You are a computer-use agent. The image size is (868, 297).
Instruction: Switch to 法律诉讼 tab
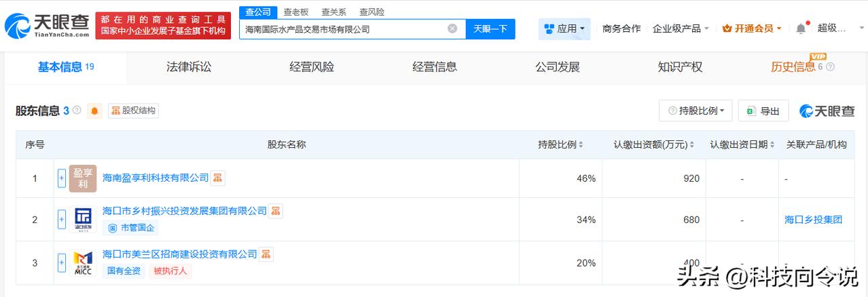(x=189, y=66)
